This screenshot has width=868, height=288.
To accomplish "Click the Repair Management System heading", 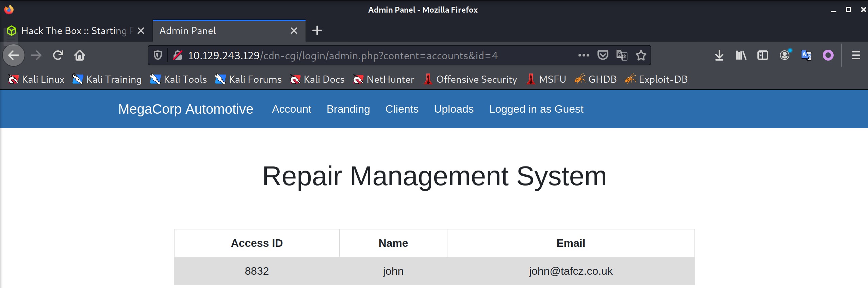I will (434, 176).
